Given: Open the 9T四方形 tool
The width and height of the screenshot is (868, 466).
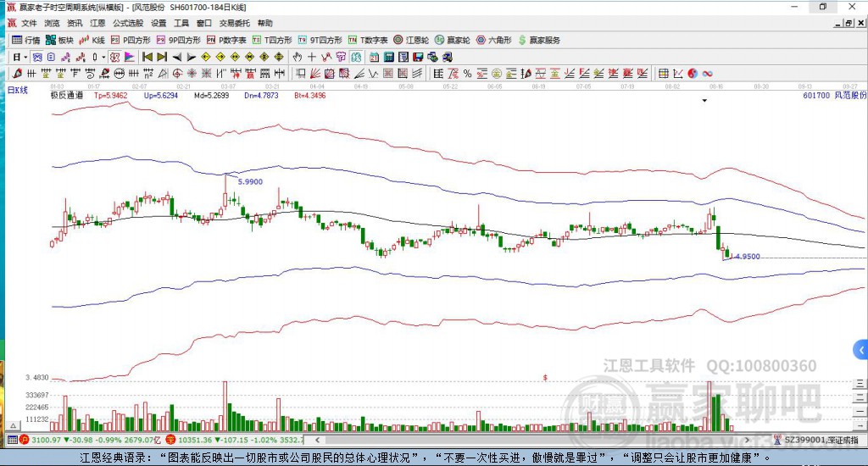Looking at the screenshot, I should [x=320, y=40].
